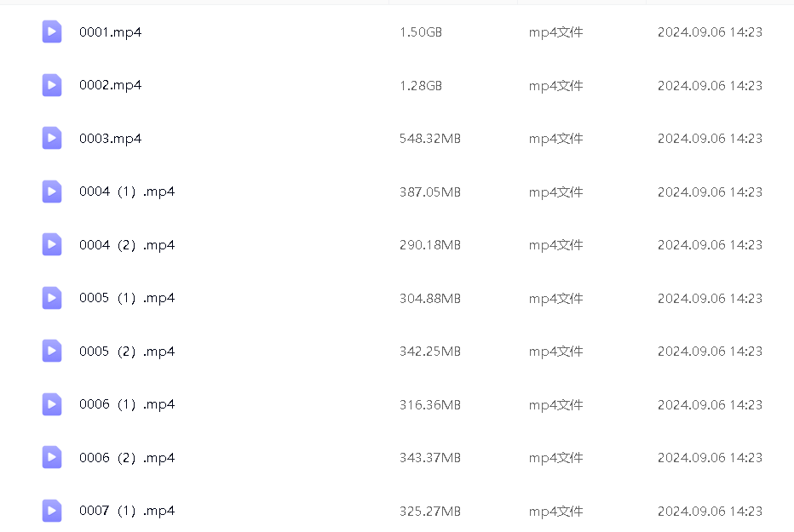Viewport: 794px width, 532px height.
Task: Click the icon for 0007 (1) .mp4
Action: tap(52, 511)
